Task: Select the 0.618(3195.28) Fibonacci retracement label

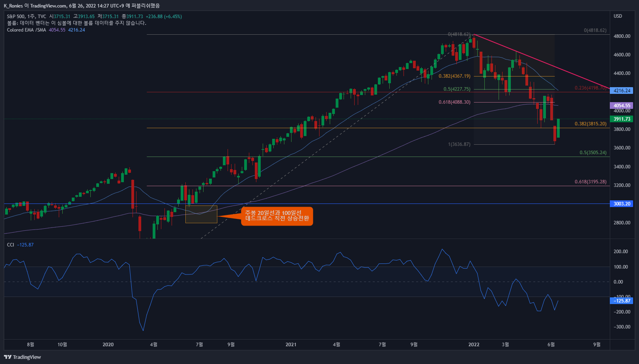Action: [590, 182]
